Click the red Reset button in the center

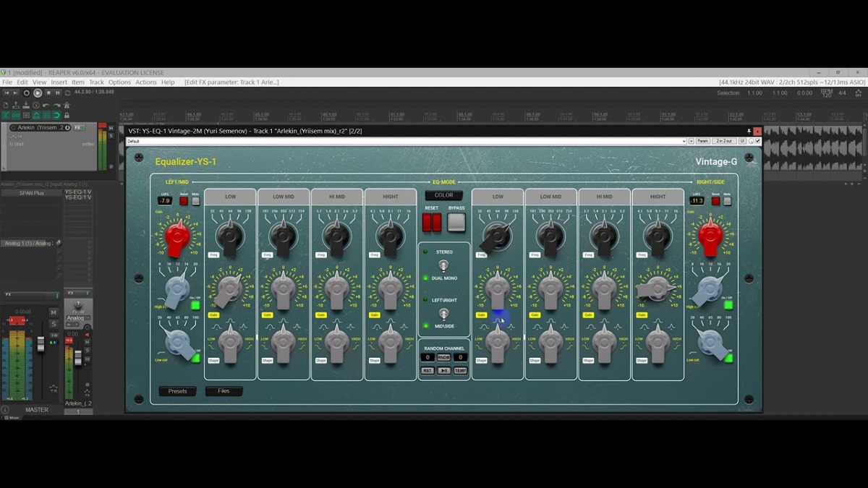coord(432,223)
